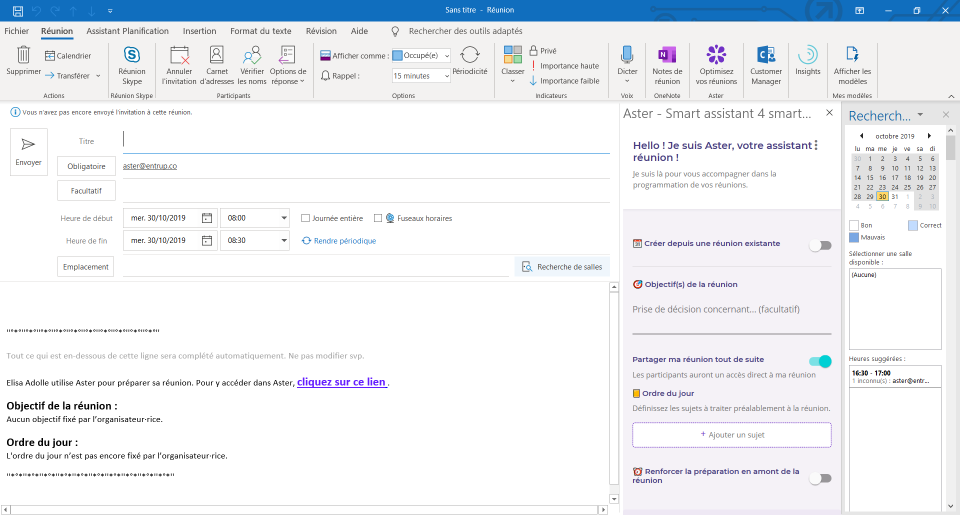
Task: Launch Optimisez vos réunions Aster
Action: (x=716, y=66)
